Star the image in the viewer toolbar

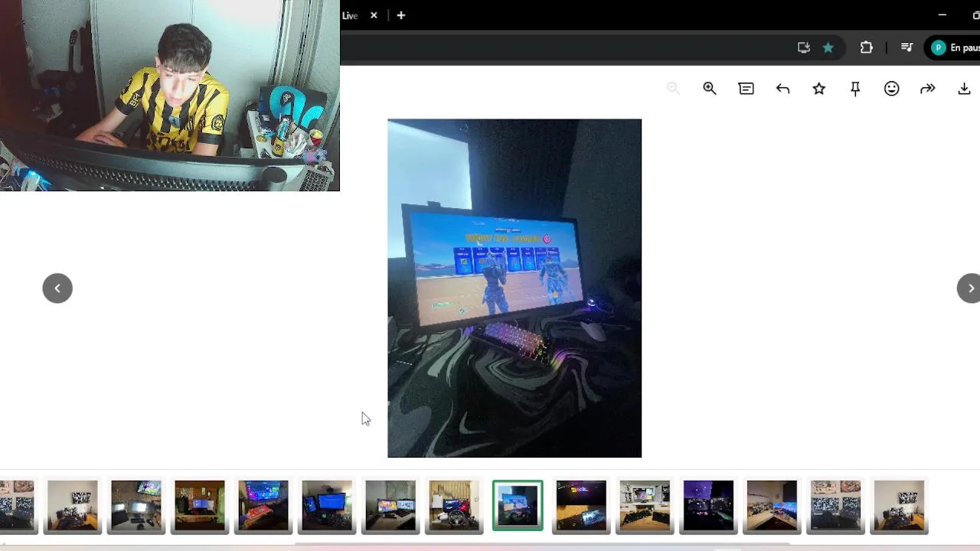[x=819, y=89]
